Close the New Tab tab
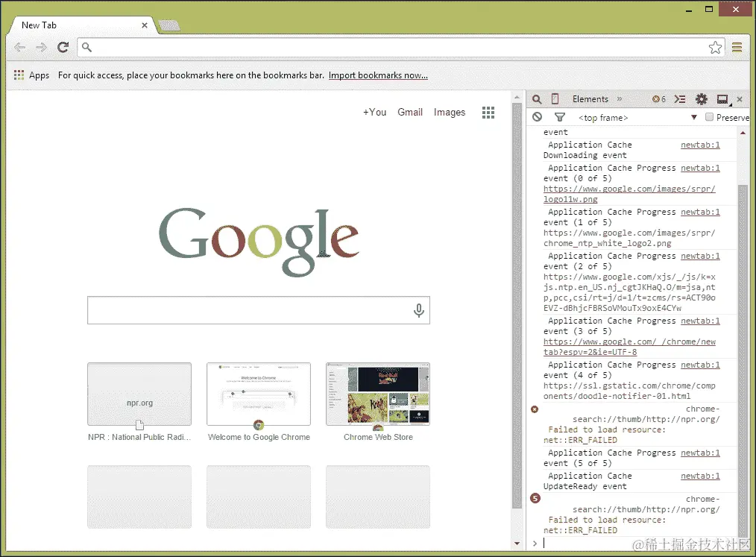Screen dimensions: 756x557 click(x=144, y=25)
